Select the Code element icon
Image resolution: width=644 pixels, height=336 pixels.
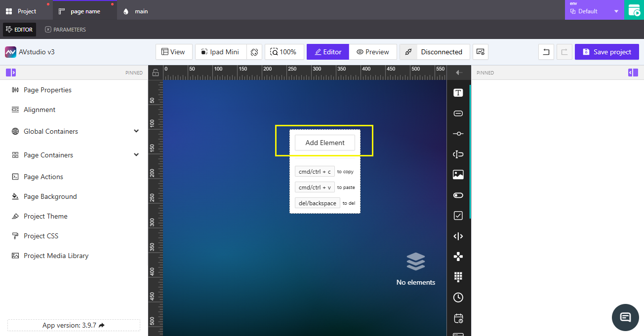click(458, 236)
